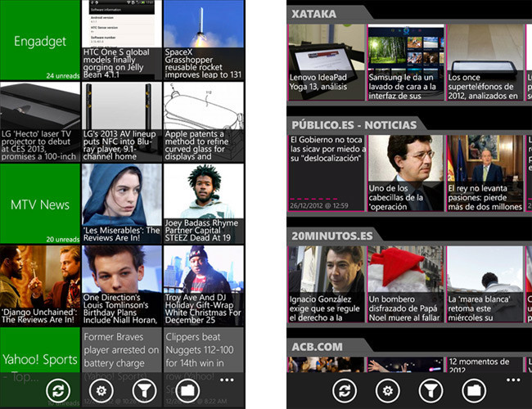
Task: Open Lenovo IdeaPad Yoga 13 análisis article
Action: pos(326,62)
